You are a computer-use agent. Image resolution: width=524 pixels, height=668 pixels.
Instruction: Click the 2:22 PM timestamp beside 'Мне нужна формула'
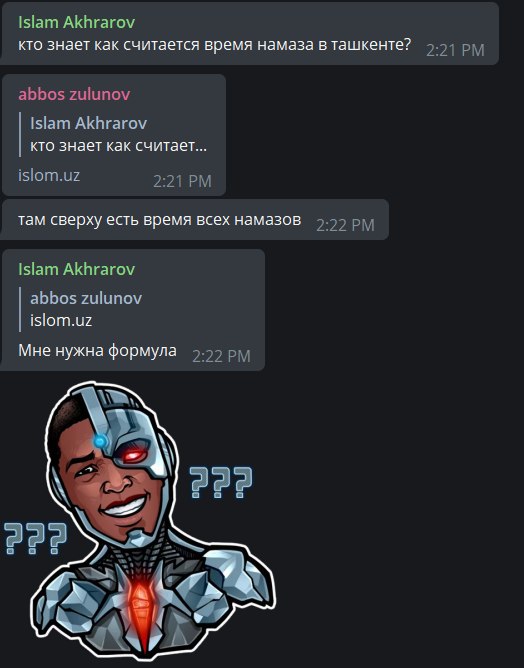(221, 356)
